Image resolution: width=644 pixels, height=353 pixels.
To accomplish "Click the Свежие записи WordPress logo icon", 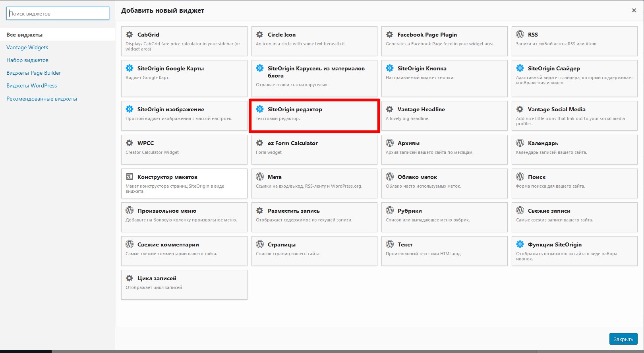I will (x=520, y=211).
